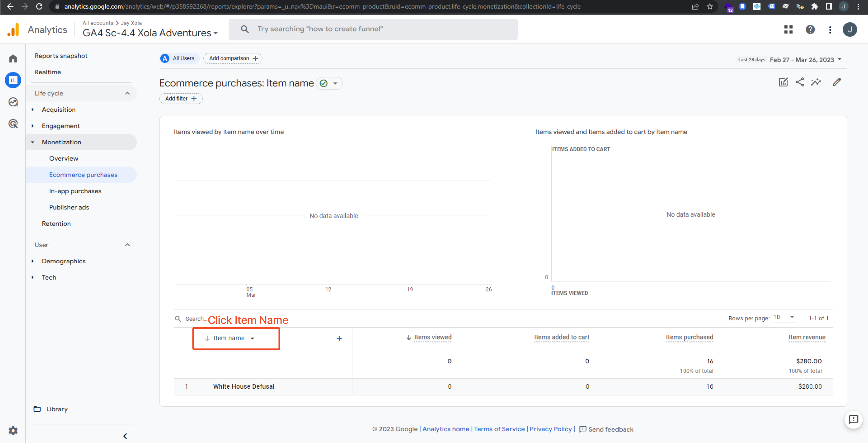
Task: Open the Advertising icon in left rail
Action: tap(13, 124)
